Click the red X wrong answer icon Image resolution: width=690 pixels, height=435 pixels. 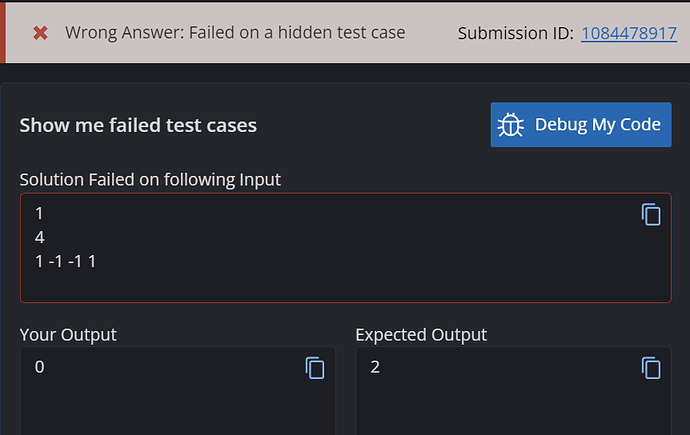pos(40,33)
